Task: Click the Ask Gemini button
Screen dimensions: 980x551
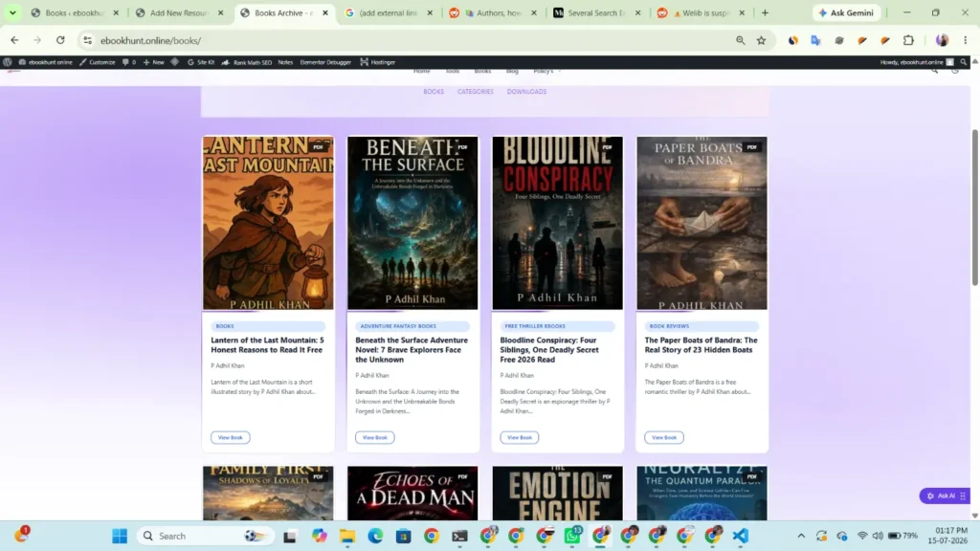Action: [846, 12]
